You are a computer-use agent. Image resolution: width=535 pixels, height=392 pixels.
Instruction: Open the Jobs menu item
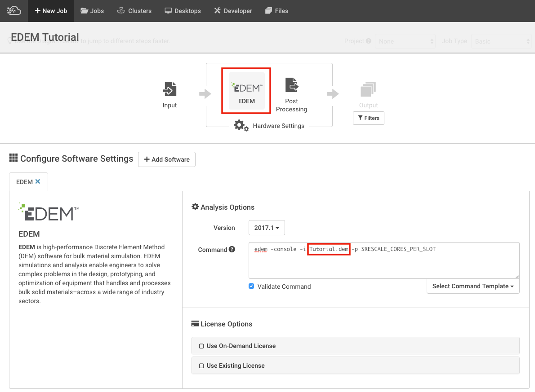pyautogui.click(x=92, y=11)
